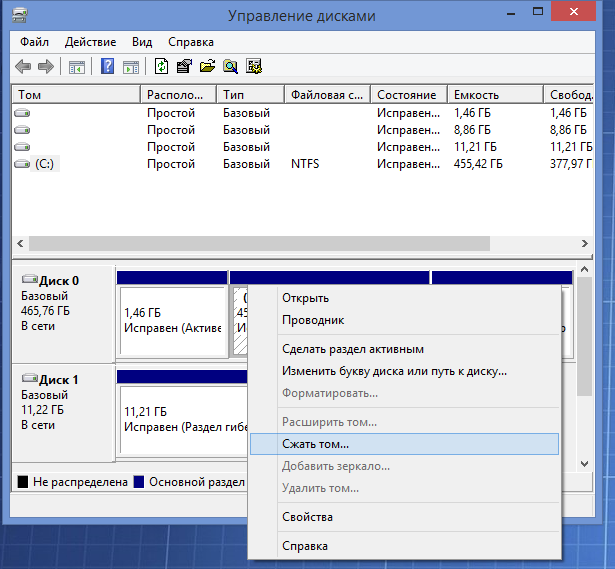Click the right arrow of horizontal scrollbar
The height and width of the screenshot is (569, 615).
coord(585,244)
